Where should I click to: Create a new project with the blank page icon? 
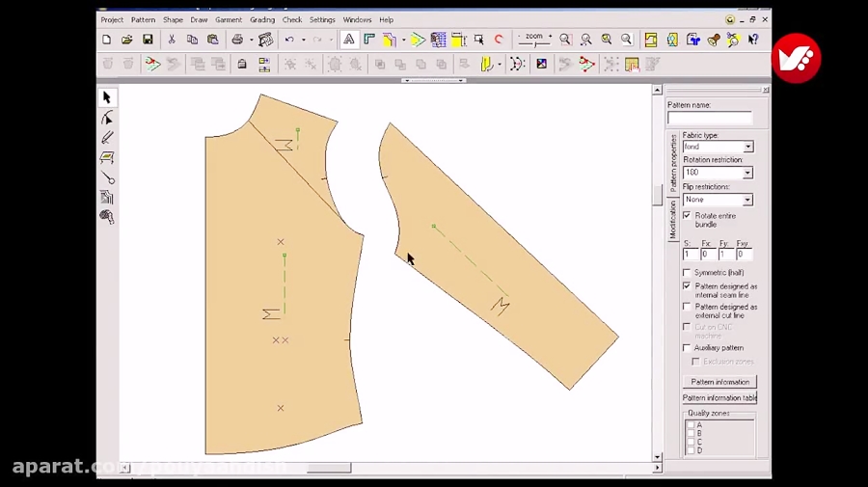[107, 40]
